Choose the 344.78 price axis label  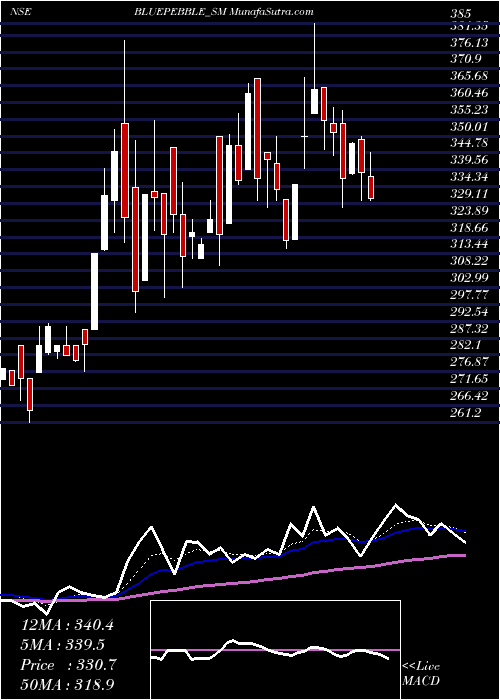467,143
